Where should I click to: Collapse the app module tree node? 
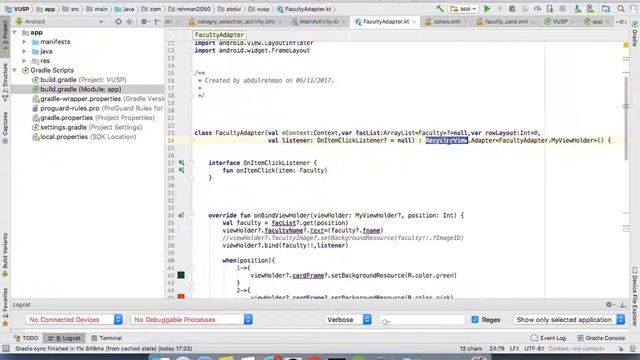15,32
